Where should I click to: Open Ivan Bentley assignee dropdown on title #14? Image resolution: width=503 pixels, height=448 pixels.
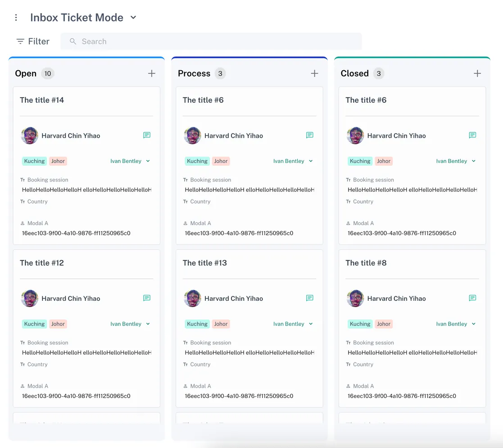(130, 161)
